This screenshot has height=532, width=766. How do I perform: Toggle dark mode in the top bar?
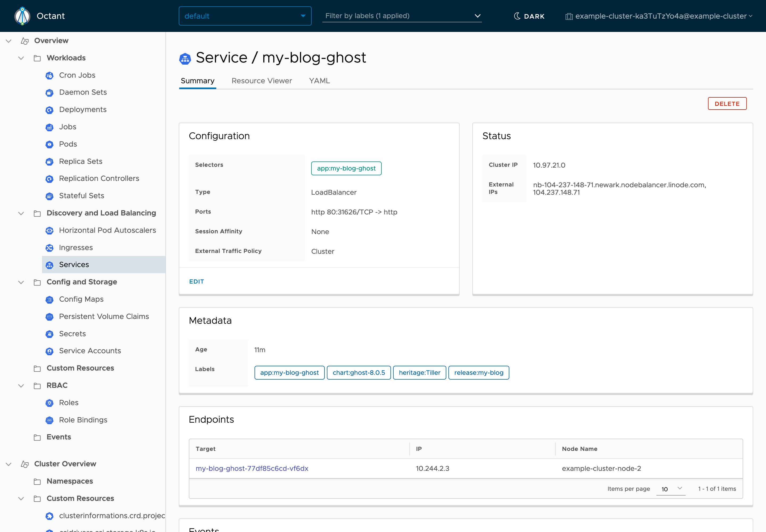click(x=529, y=16)
